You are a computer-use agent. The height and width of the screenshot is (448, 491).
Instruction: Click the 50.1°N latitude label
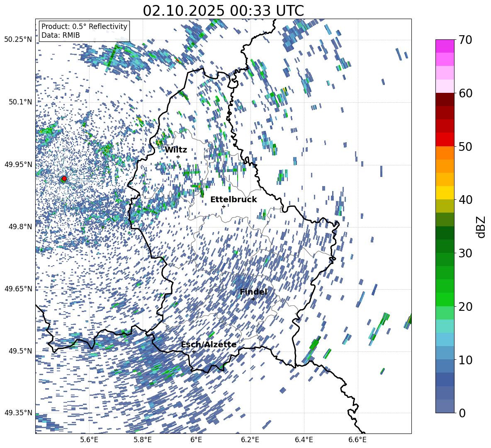(20, 102)
